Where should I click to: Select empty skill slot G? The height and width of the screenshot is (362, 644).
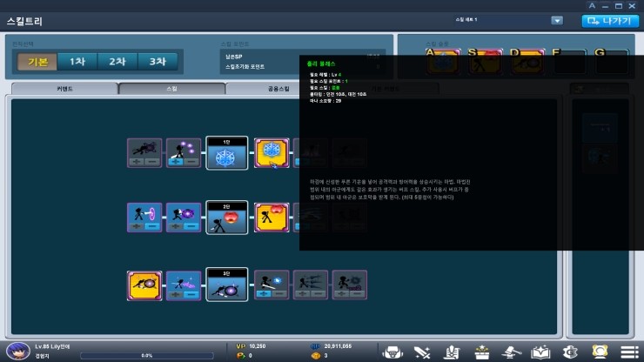tap(611, 62)
